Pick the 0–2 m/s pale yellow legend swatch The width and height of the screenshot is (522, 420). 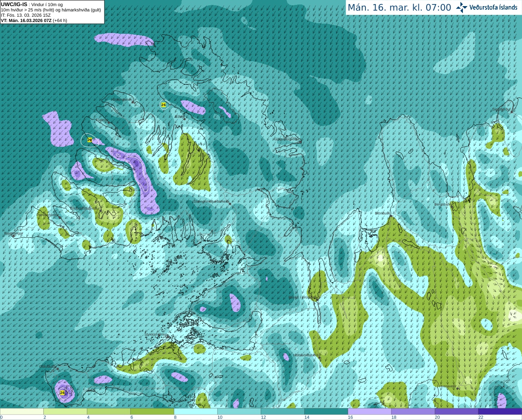click(x=22, y=411)
